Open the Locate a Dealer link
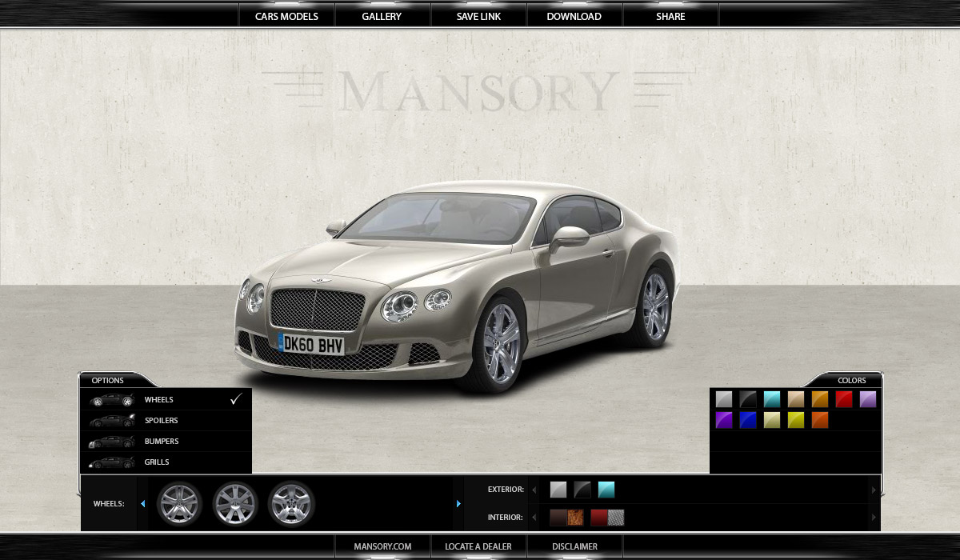This screenshot has width=960, height=560. click(478, 547)
